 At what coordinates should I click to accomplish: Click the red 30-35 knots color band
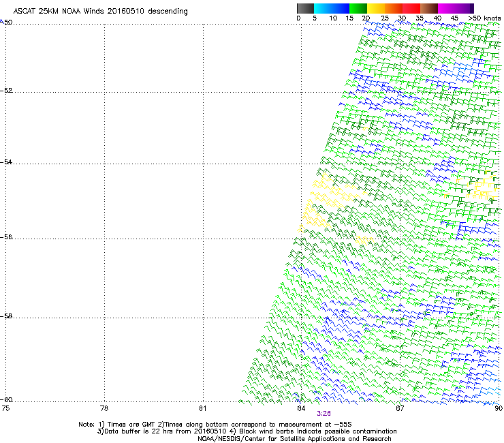click(x=411, y=8)
